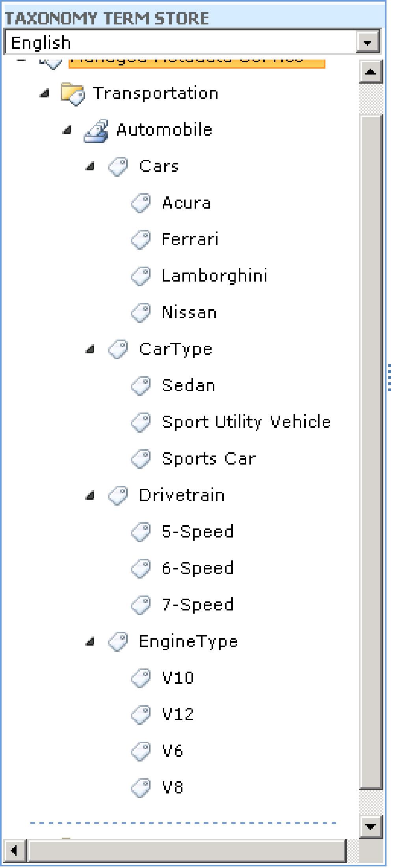Select the Sport Utility Vehicle term

(246, 422)
